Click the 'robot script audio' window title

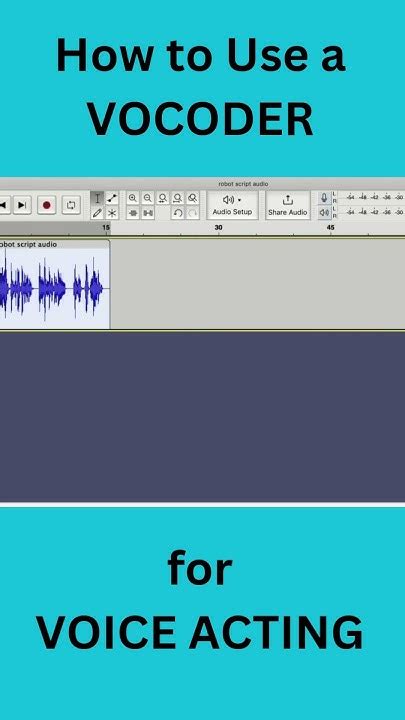[243, 184]
